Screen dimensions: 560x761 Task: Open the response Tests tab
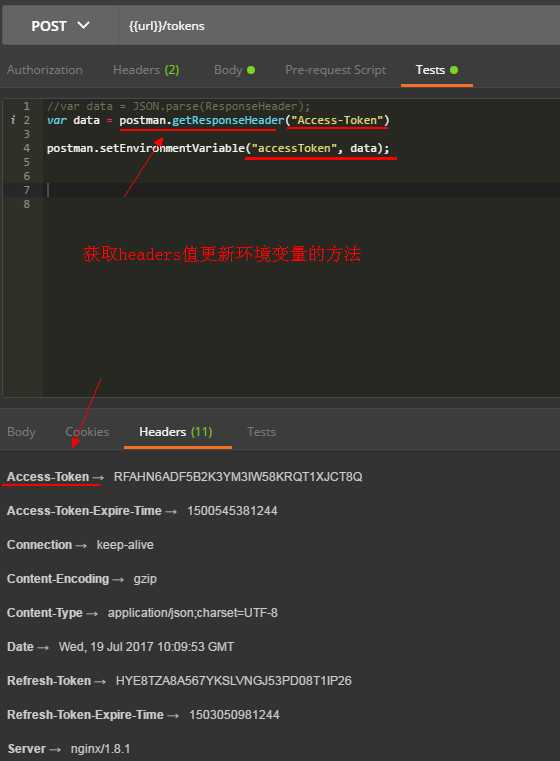[262, 431]
